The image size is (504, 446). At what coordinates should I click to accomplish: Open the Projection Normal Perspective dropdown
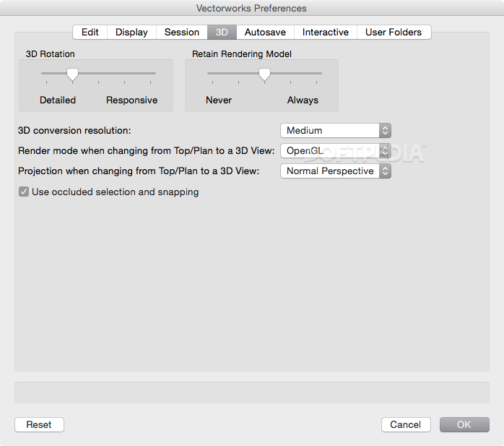pyautogui.click(x=336, y=171)
